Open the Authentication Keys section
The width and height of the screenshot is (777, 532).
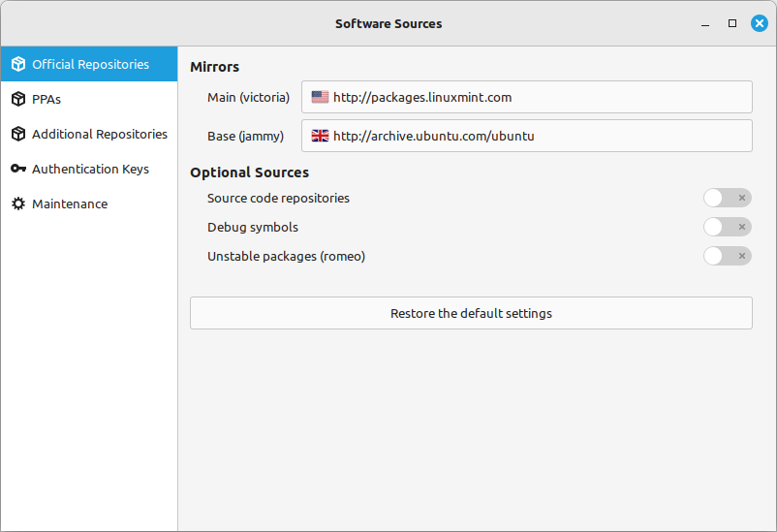(x=90, y=170)
